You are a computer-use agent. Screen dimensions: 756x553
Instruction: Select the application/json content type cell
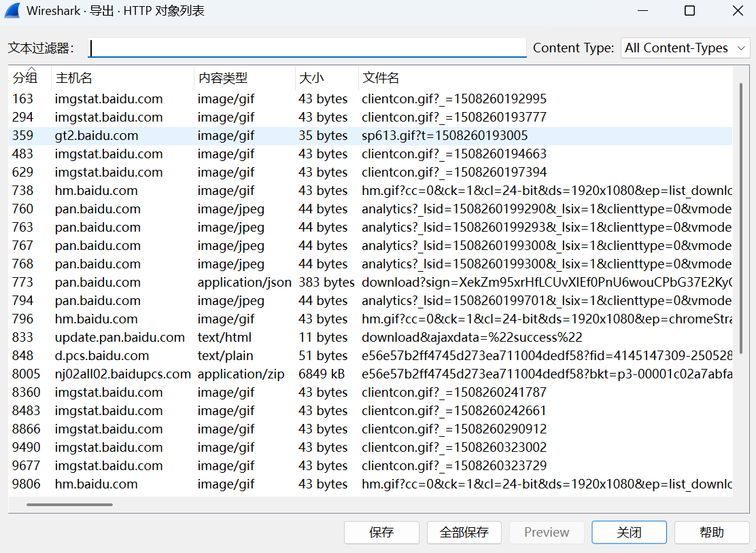click(245, 283)
